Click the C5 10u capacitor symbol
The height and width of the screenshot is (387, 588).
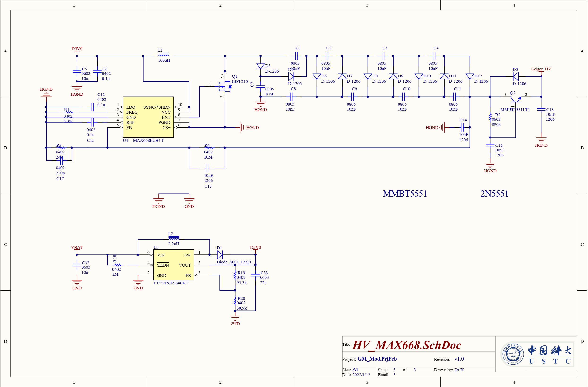(77, 71)
